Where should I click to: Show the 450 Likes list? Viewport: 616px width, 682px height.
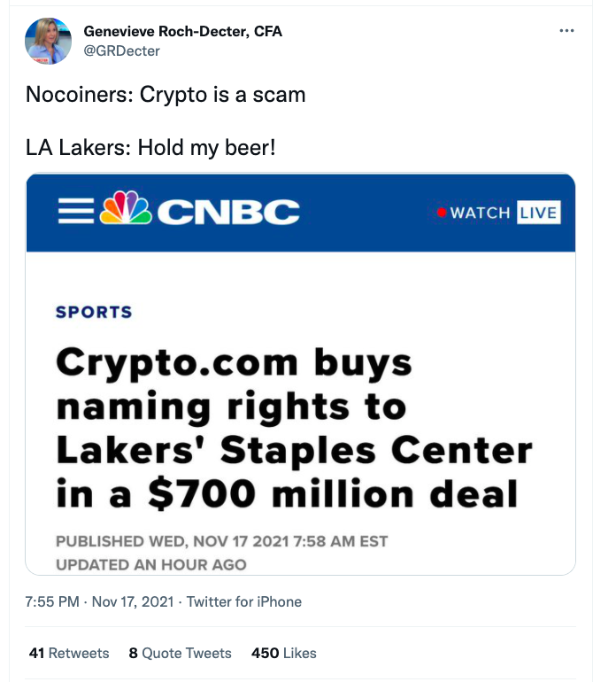[283, 653]
